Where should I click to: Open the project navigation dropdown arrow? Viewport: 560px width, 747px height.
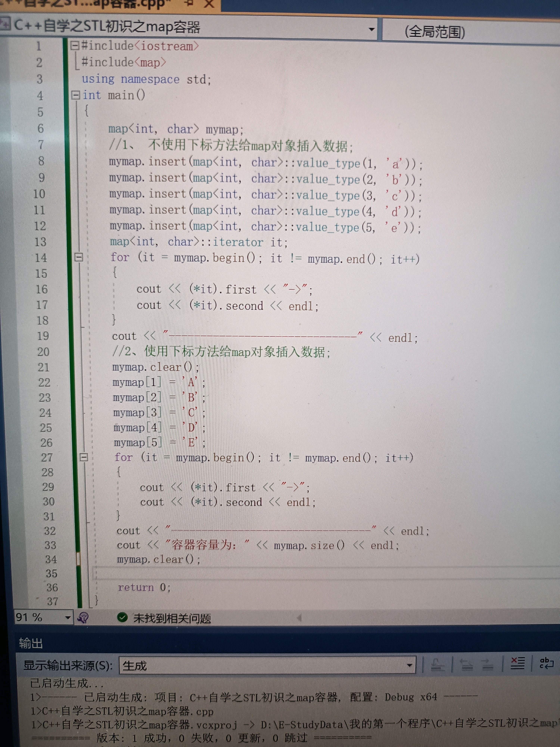coord(371,29)
